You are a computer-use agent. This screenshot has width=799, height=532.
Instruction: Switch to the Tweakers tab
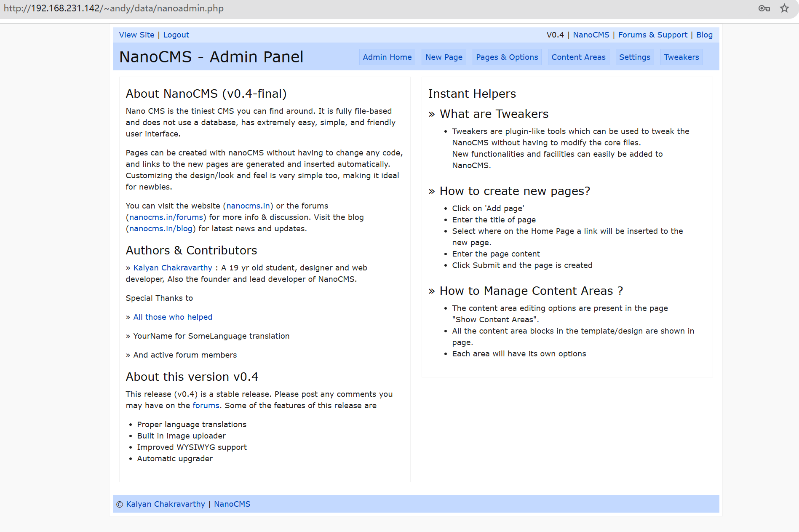pos(681,57)
